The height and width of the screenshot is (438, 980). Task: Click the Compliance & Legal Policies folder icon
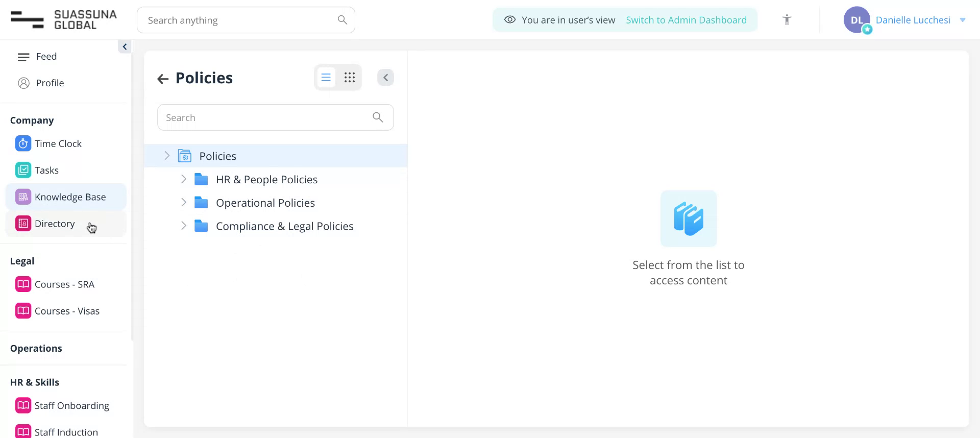201,226
